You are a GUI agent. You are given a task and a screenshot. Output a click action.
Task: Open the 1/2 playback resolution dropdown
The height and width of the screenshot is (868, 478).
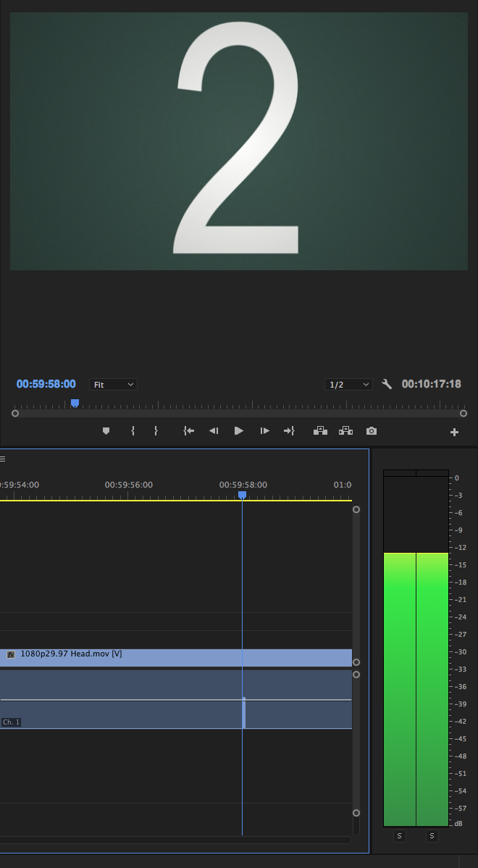[348, 384]
